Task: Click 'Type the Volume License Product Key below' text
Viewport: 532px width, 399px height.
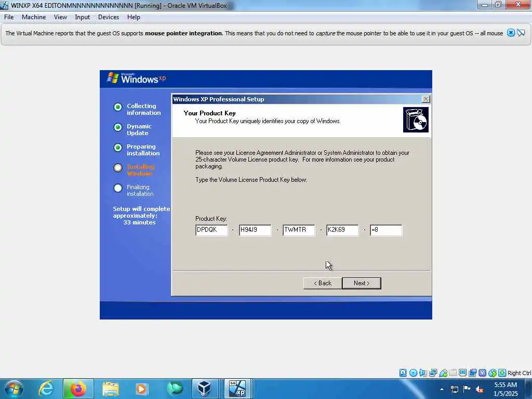Action: click(251, 179)
